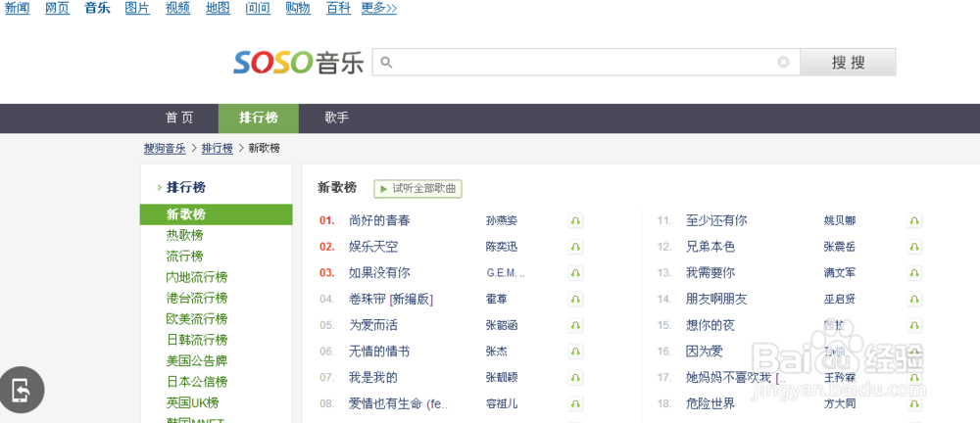The height and width of the screenshot is (423, 980).
Task: Play song 我需要你 via headphone icon
Action: point(914,273)
